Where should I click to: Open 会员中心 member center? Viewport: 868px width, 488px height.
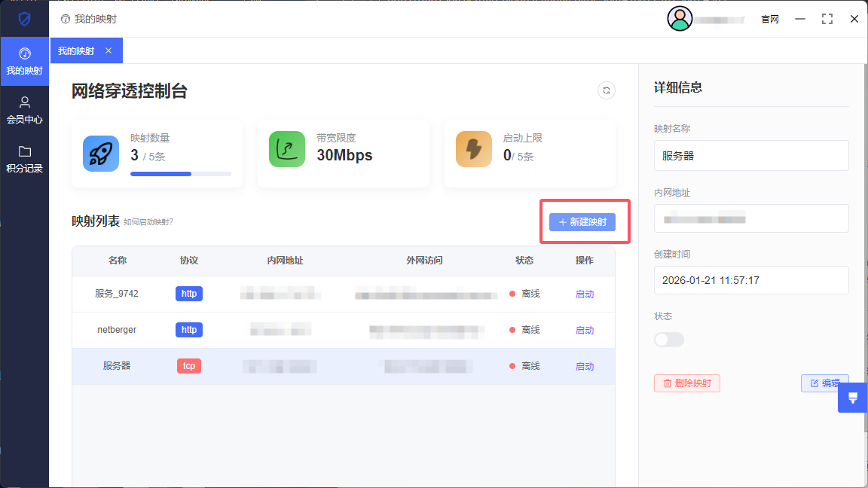coord(24,110)
